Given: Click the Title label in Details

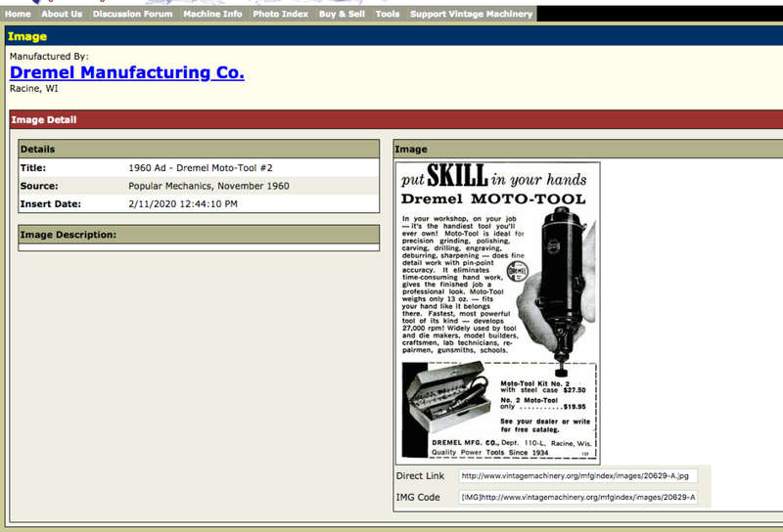Looking at the screenshot, I should point(33,167).
